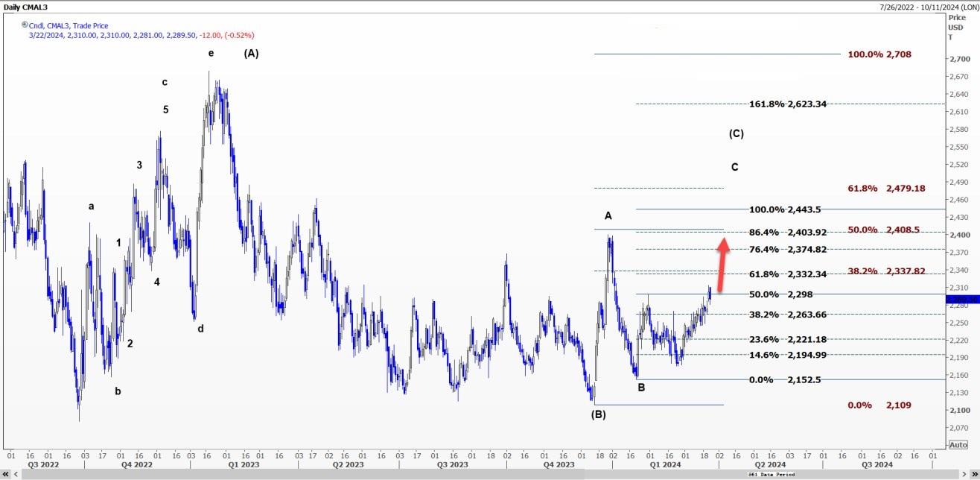Select the 161.8% 2,623.34 Fibonacci level
Screen dimensions: 980x480
tap(789, 104)
